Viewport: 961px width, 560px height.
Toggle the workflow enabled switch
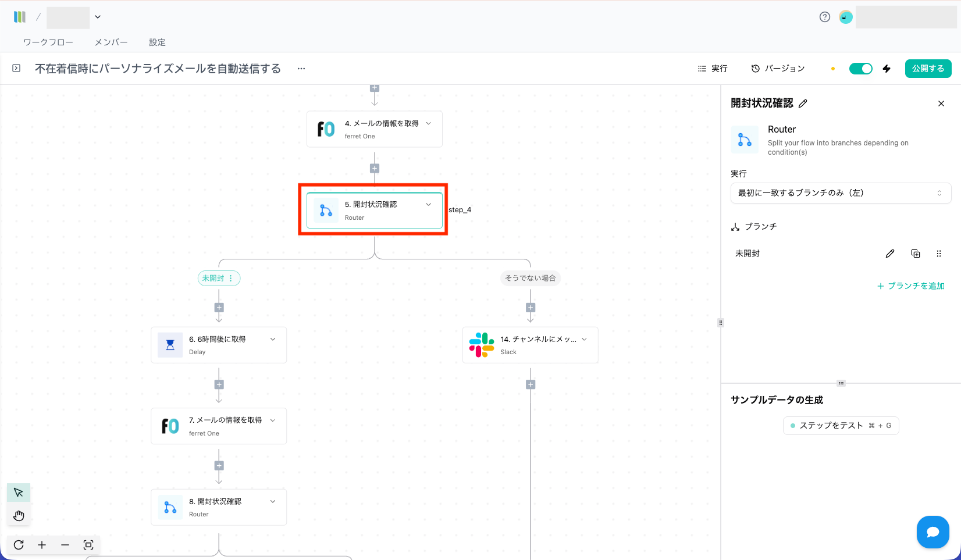[860, 69]
